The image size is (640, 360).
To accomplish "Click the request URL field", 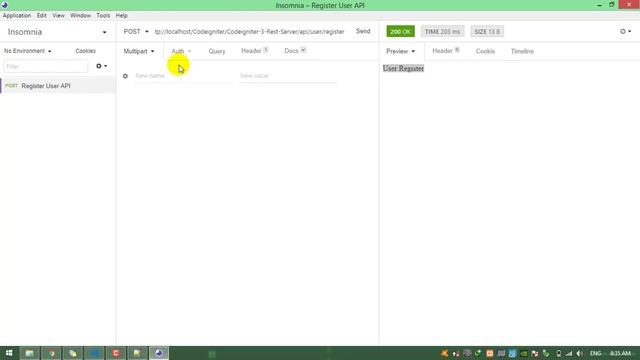I will [249, 31].
